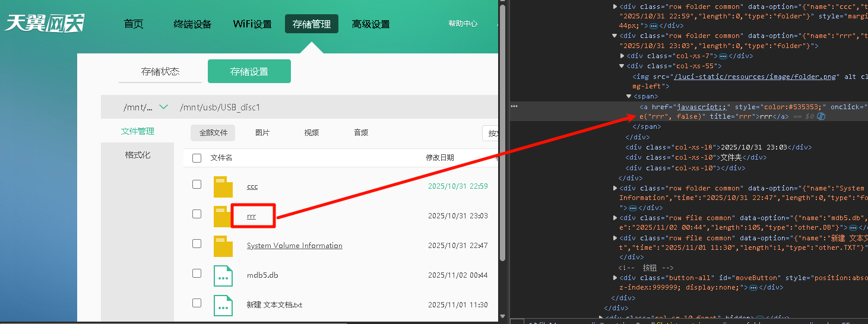This screenshot has width=868, height=324.
Task: Tick the select-all checkbox beside 文件名
Action: (197, 158)
